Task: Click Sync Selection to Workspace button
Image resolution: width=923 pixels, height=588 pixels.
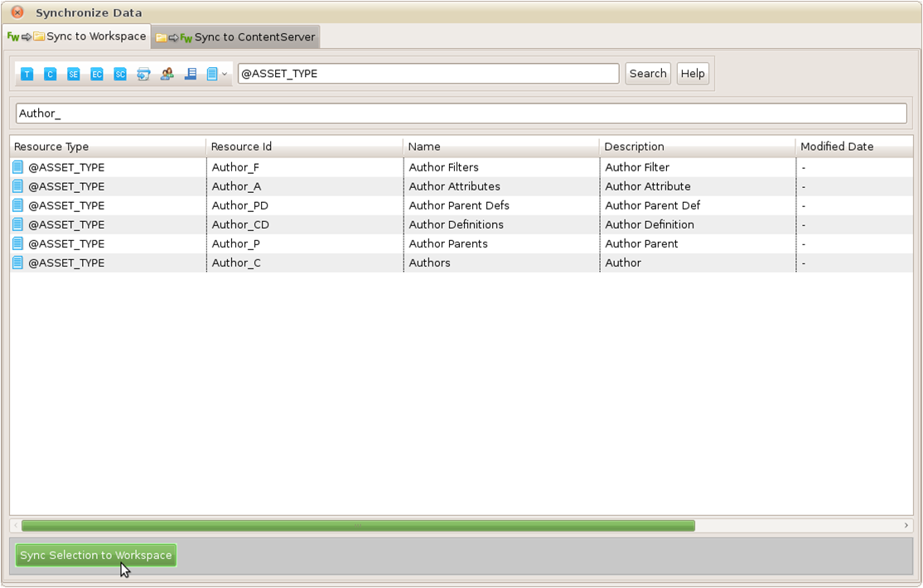Action: coord(96,555)
